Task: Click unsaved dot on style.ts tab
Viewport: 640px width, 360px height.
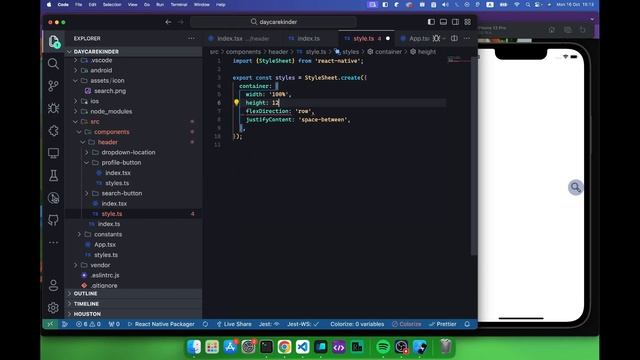Action: tap(388, 38)
